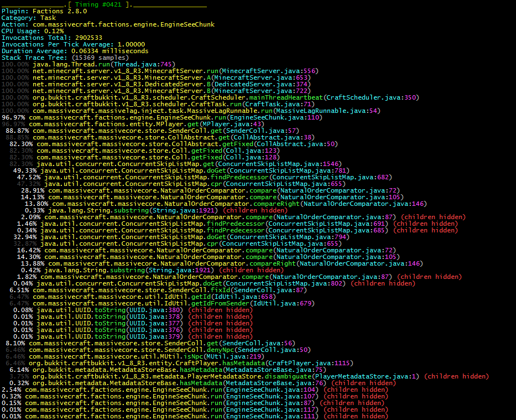Select the 82.30% CollAbstract.getFixed row

click(174, 144)
